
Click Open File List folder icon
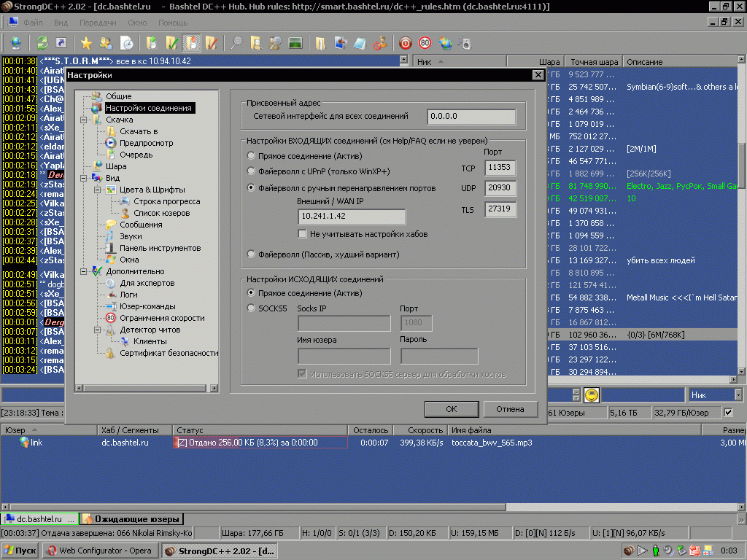pos(320,43)
